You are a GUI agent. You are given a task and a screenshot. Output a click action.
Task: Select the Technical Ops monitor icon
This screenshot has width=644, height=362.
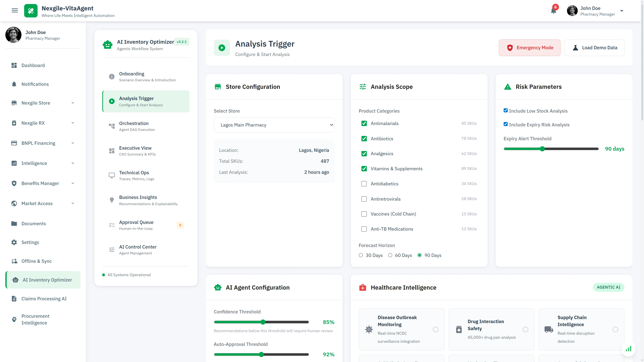point(112,175)
